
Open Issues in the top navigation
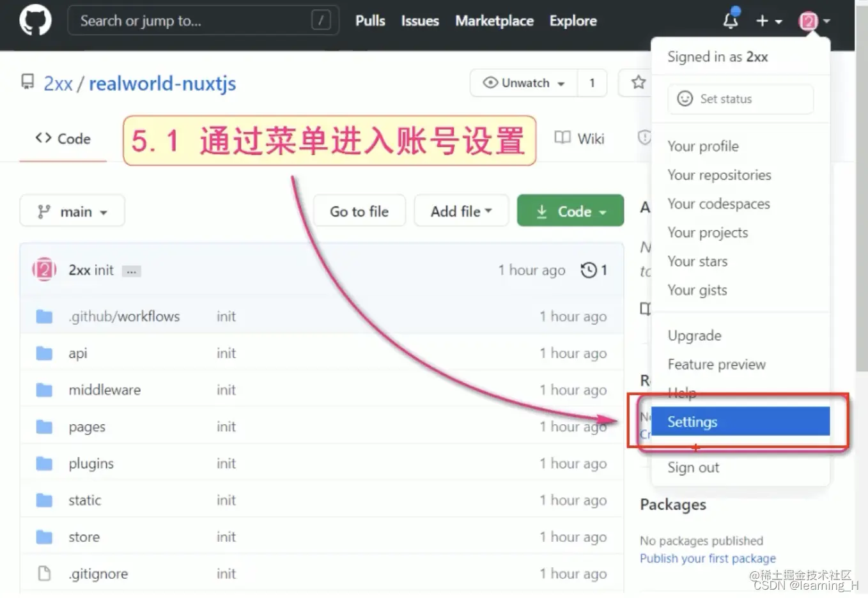tap(420, 21)
